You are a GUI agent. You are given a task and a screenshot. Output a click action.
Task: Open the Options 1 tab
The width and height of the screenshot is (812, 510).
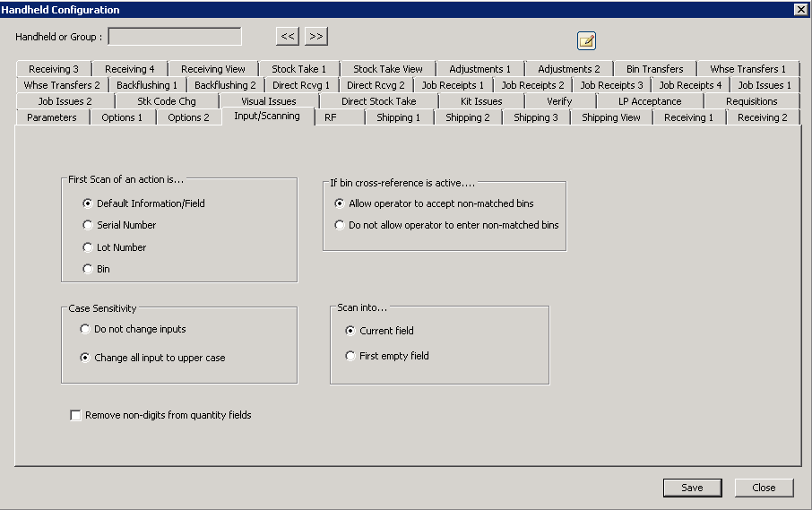pos(122,117)
